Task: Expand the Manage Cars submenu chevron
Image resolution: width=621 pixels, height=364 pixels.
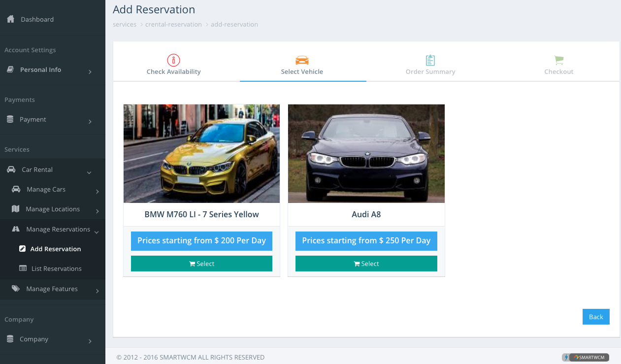Action: (98, 192)
